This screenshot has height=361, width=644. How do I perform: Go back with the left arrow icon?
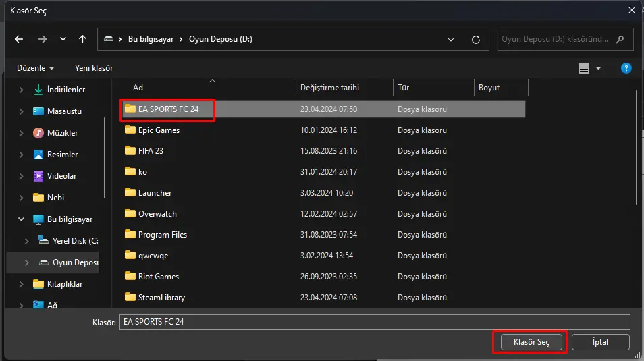coord(19,39)
